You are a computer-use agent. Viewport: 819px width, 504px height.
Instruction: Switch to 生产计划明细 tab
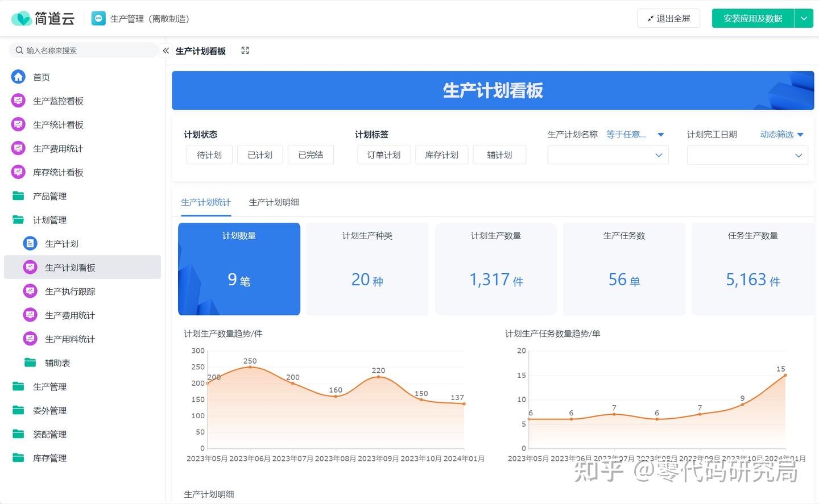point(274,202)
